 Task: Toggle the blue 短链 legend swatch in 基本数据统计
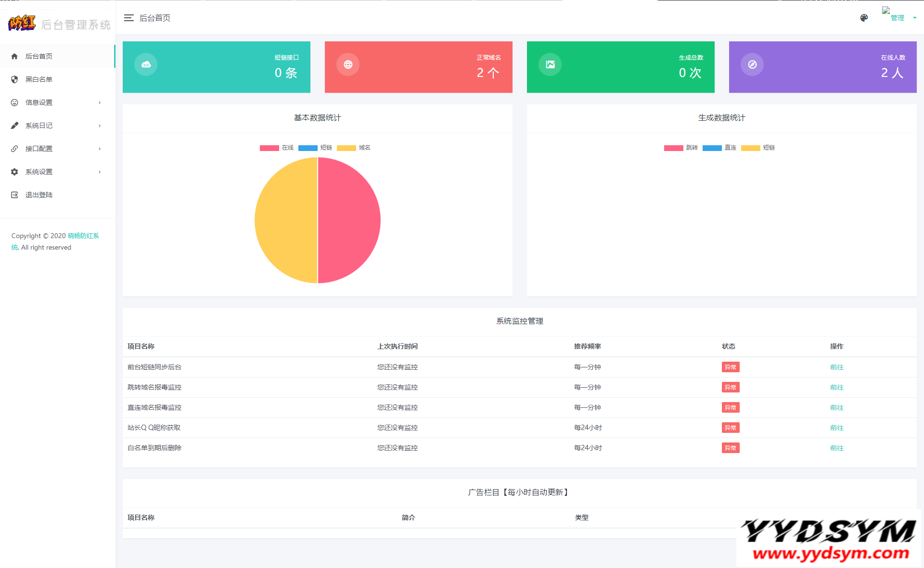(x=308, y=148)
